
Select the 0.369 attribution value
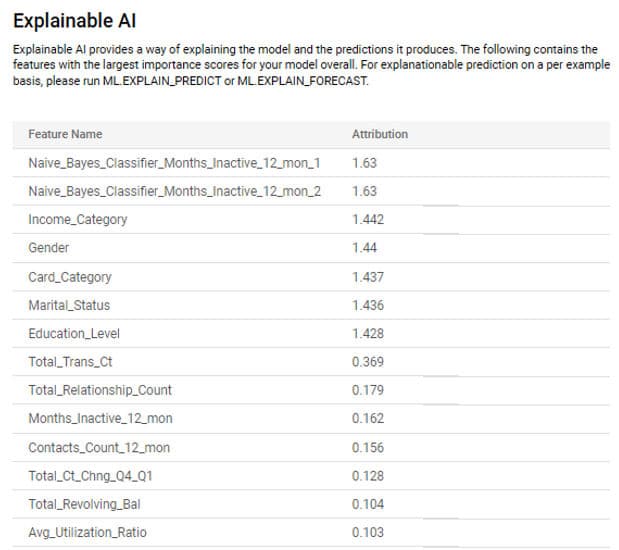pyautogui.click(x=368, y=362)
